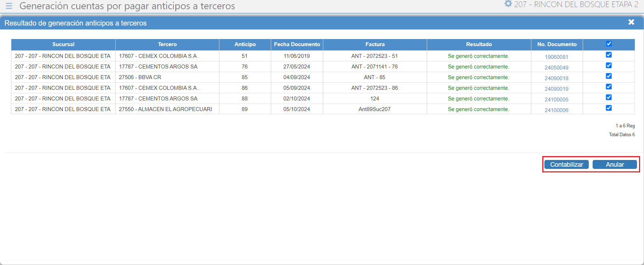This screenshot has height=265, width=644.
Task: Click date cell 11/06/2019
Action: (x=297, y=56)
